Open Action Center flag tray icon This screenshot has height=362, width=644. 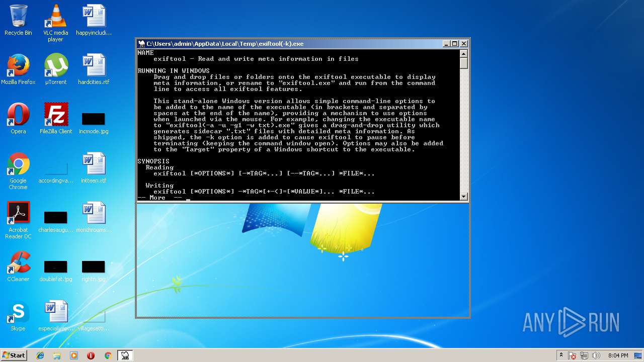pyautogui.click(x=572, y=355)
